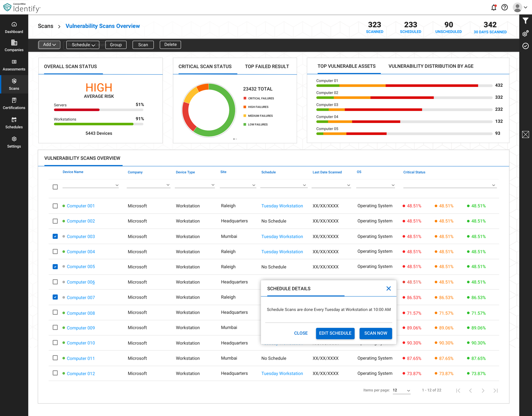Go to previous page of results
The image size is (532, 416).
pos(471,391)
